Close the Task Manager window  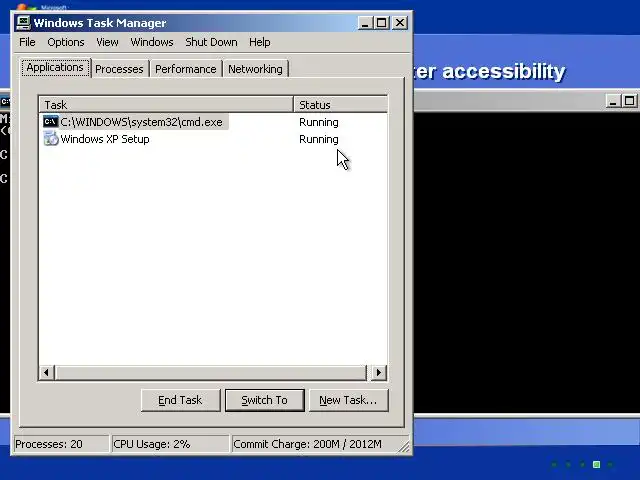(400, 23)
